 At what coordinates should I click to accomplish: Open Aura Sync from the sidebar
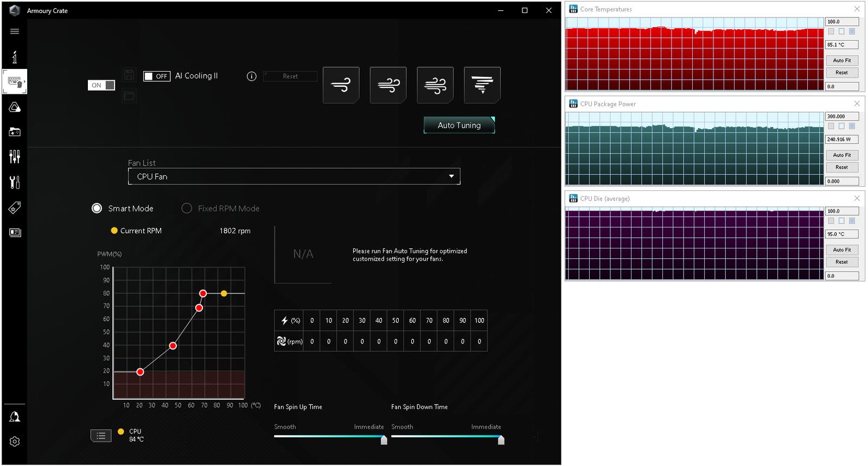click(15, 107)
